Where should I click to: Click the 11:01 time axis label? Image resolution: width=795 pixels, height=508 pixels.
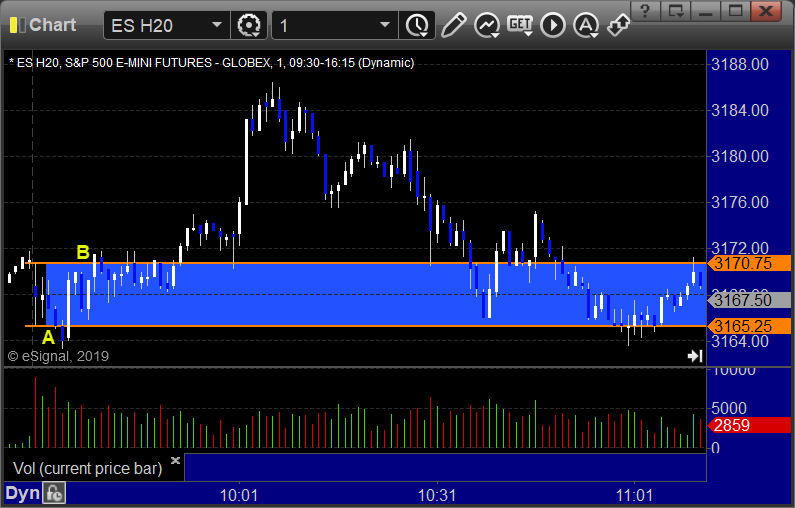(634, 495)
